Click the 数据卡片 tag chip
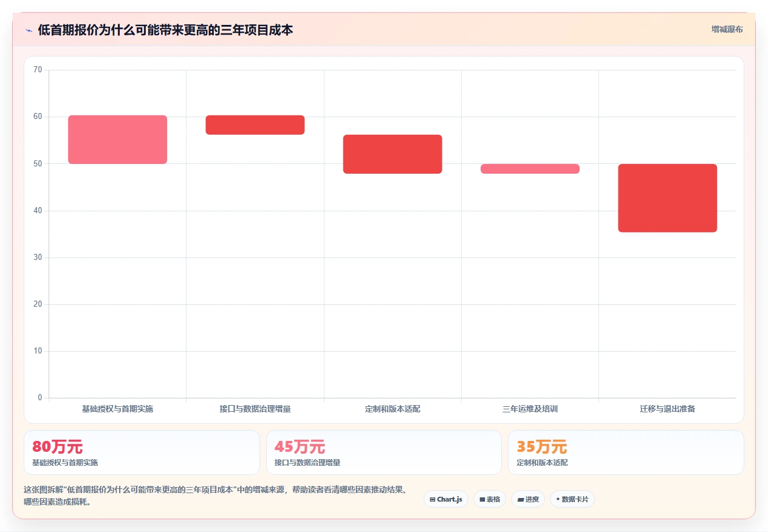Image resolution: width=768 pixels, height=532 pixels. point(572,499)
